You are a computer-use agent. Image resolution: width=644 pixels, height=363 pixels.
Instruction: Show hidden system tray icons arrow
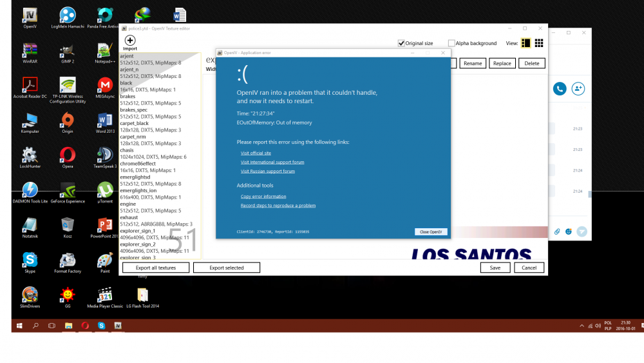582,326
